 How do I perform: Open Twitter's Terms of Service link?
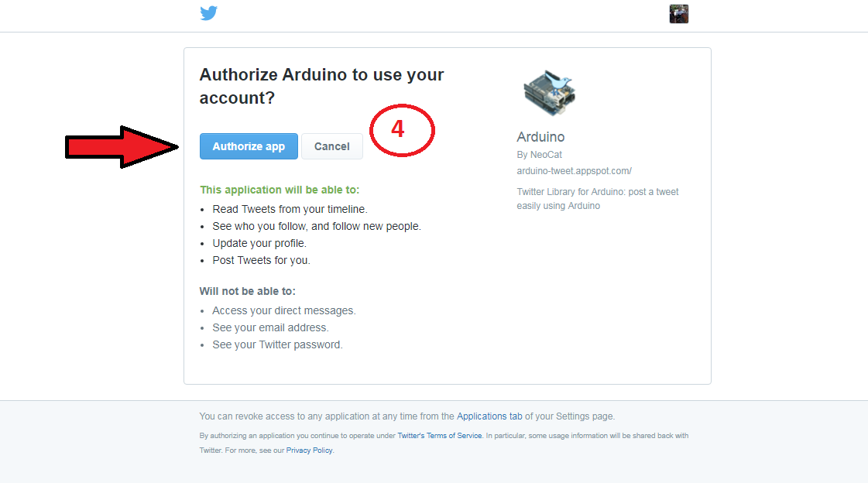[440, 436]
